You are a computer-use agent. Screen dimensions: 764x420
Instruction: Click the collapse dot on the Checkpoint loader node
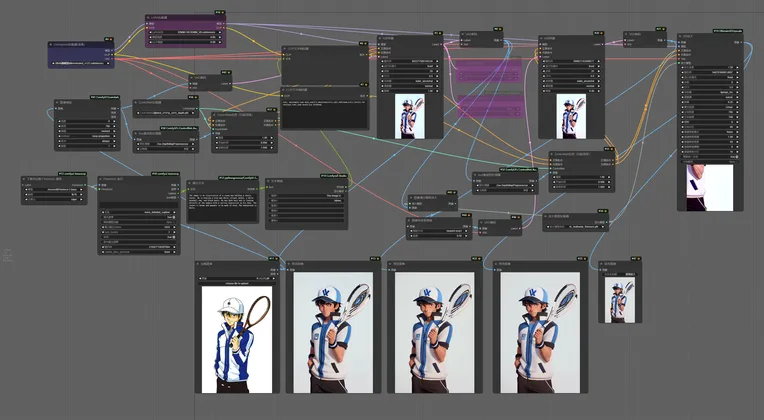tap(52, 46)
